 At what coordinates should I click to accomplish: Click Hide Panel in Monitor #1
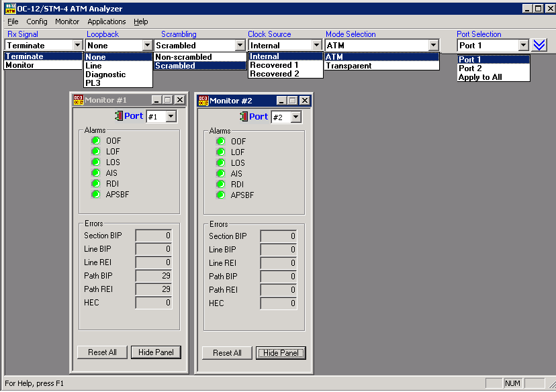pos(156,352)
